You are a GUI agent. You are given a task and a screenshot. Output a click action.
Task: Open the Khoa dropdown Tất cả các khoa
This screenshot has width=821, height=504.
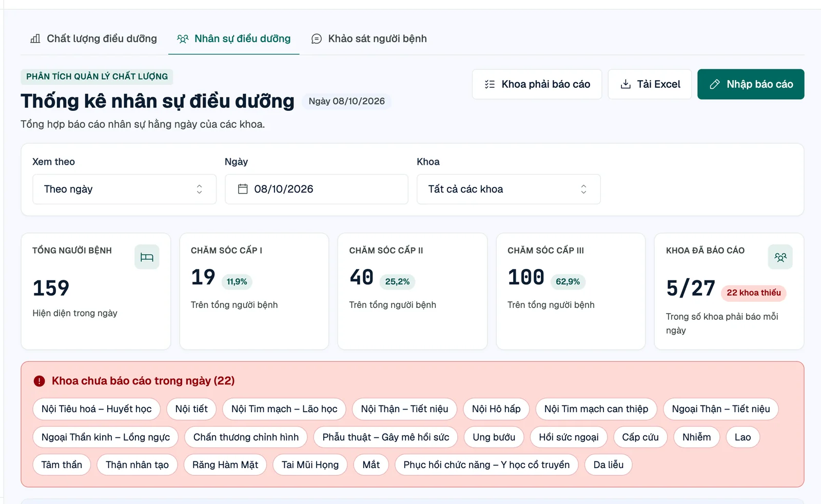pyautogui.click(x=509, y=189)
